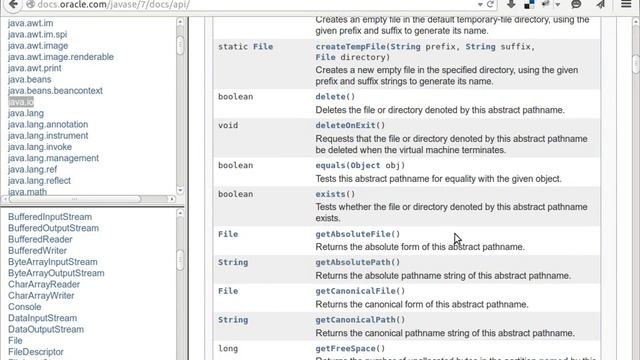Click the packages list scroll up arrow
Screen dimensions: 640x360
(x=180, y=21)
